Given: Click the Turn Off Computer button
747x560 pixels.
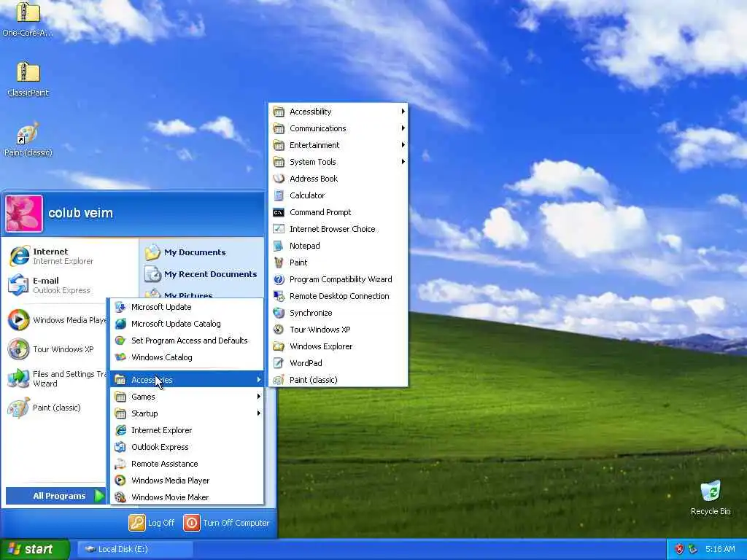Looking at the screenshot, I should (227, 523).
